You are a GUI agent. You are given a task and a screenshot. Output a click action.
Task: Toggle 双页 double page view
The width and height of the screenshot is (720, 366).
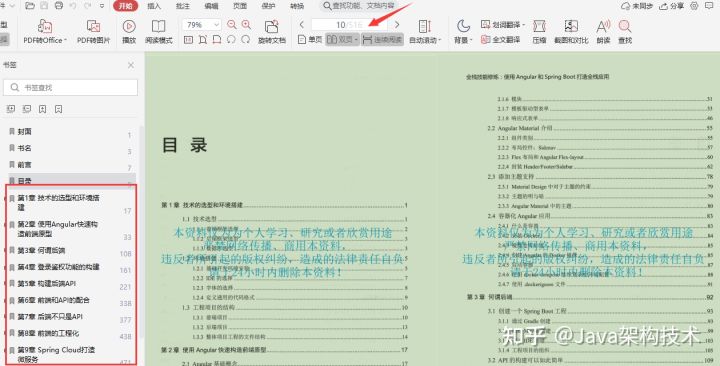pyautogui.click(x=343, y=40)
